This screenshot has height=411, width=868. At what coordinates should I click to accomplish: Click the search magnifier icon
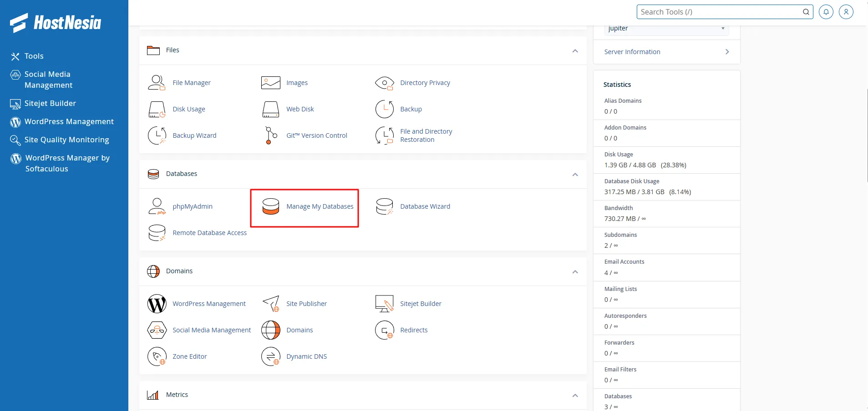click(806, 12)
